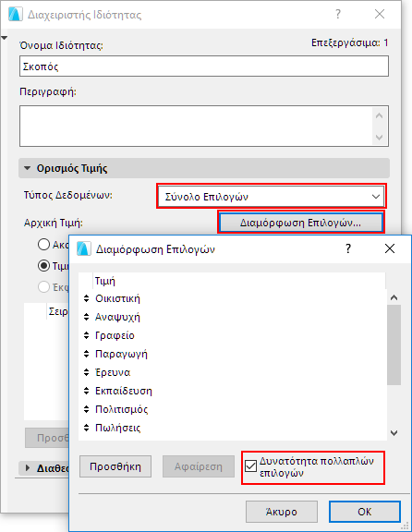Click the reorder handle beside Οικιστική
The width and height of the screenshot is (412, 532).
pos(87,298)
